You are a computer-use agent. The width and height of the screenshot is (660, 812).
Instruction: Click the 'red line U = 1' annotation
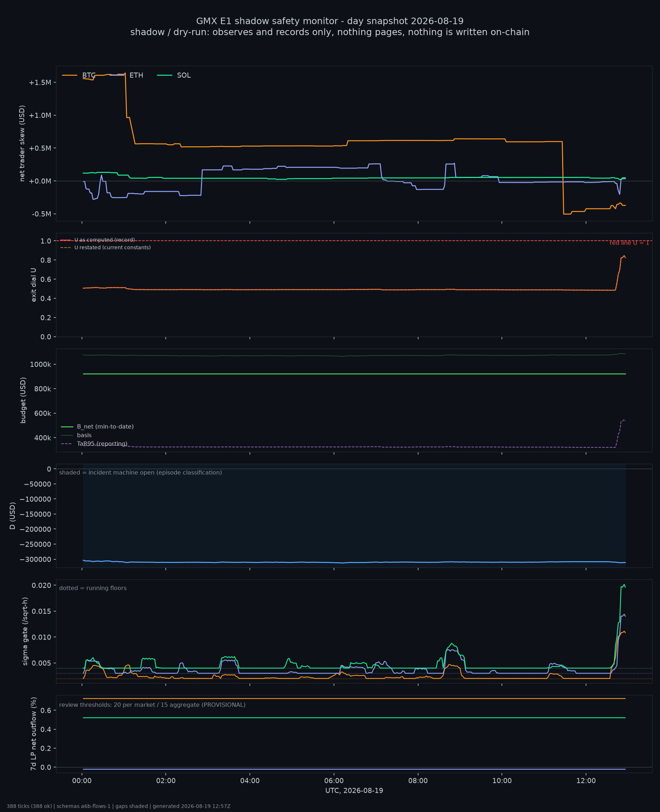coord(629,243)
